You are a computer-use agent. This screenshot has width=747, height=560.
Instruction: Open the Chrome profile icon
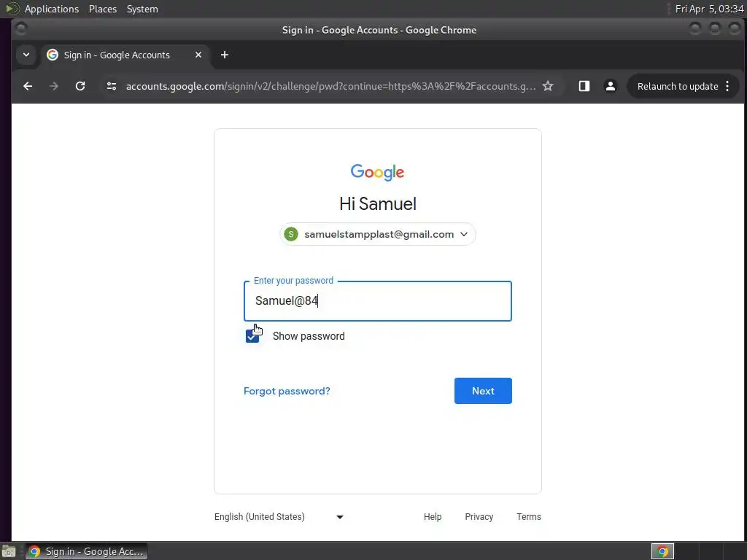(611, 86)
